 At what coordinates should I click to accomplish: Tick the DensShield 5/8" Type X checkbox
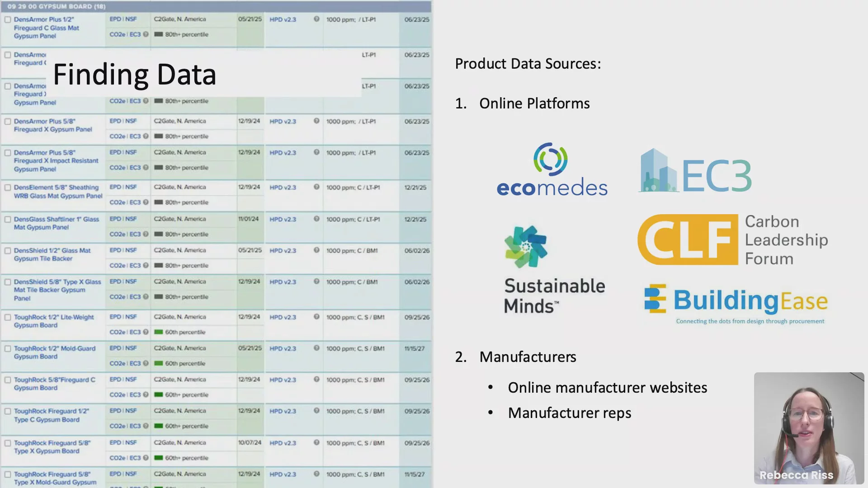[8, 282]
